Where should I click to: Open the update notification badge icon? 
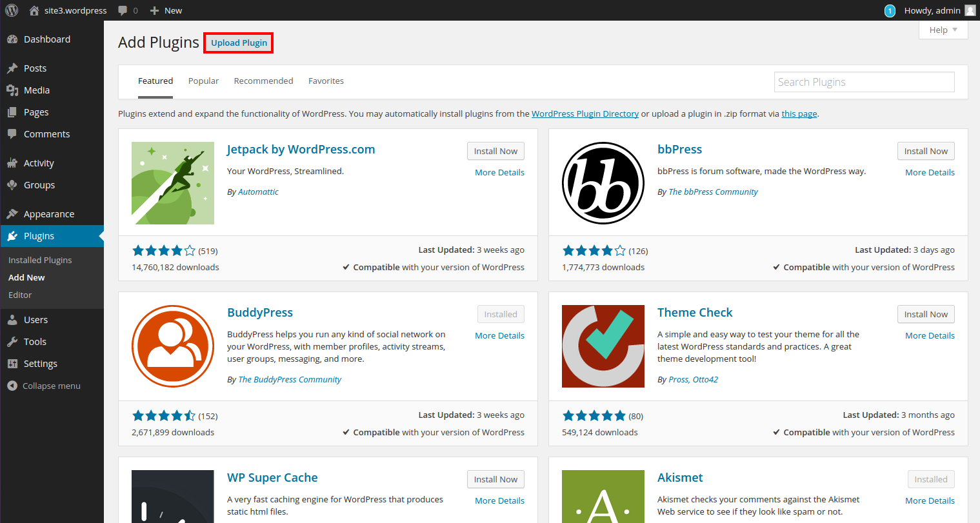(x=890, y=10)
